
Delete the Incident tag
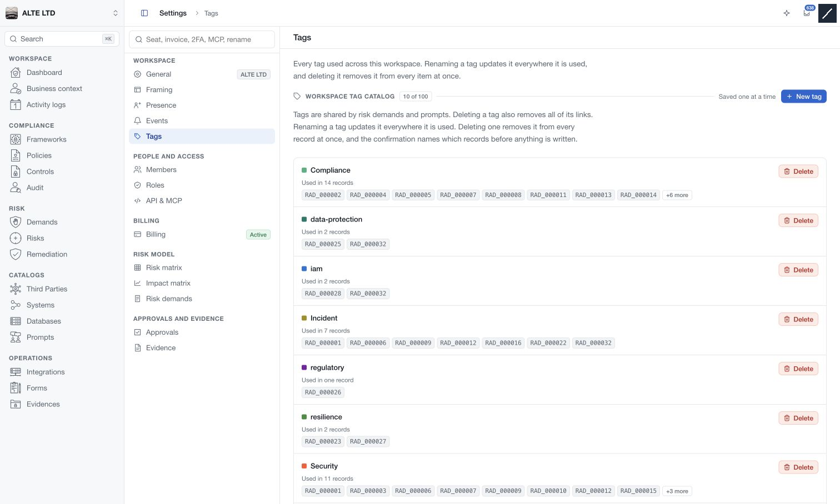click(x=798, y=320)
